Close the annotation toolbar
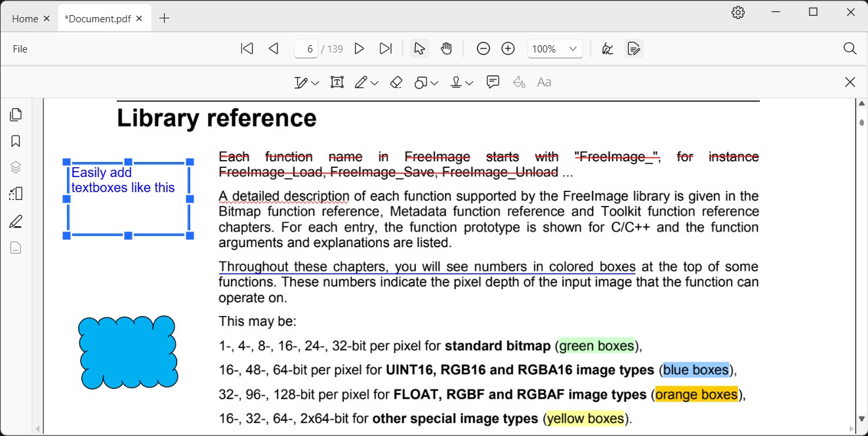 point(850,82)
